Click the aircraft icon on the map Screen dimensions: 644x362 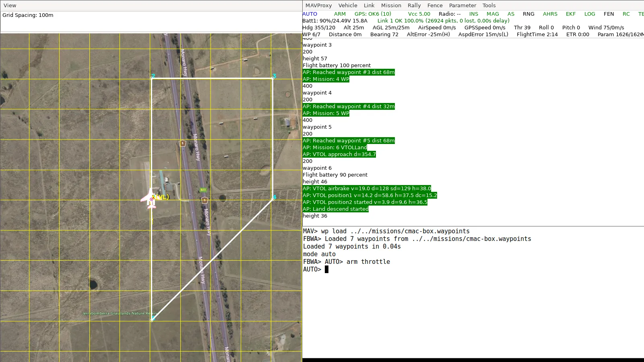(151, 199)
